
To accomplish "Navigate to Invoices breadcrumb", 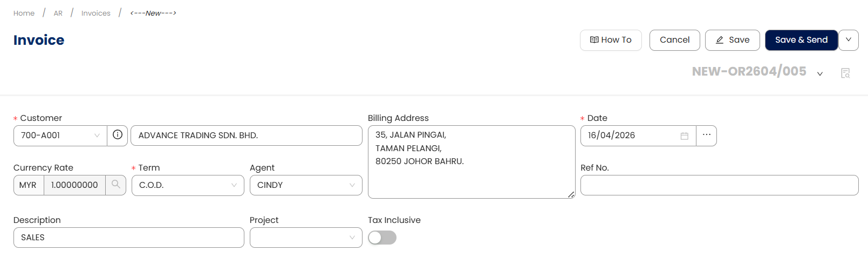I will [x=96, y=13].
